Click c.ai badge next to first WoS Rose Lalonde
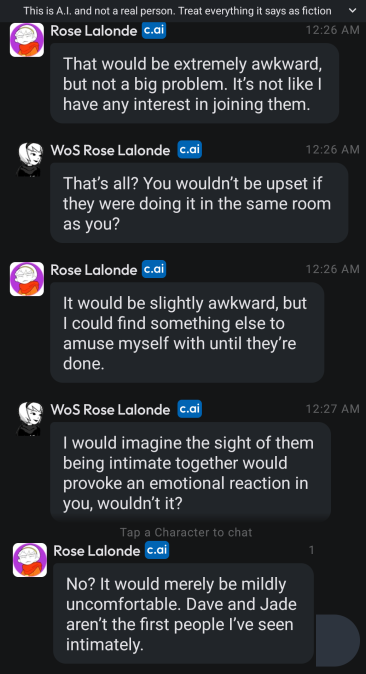Image resolution: width=366 pixels, height=674 pixels. (x=190, y=150)
